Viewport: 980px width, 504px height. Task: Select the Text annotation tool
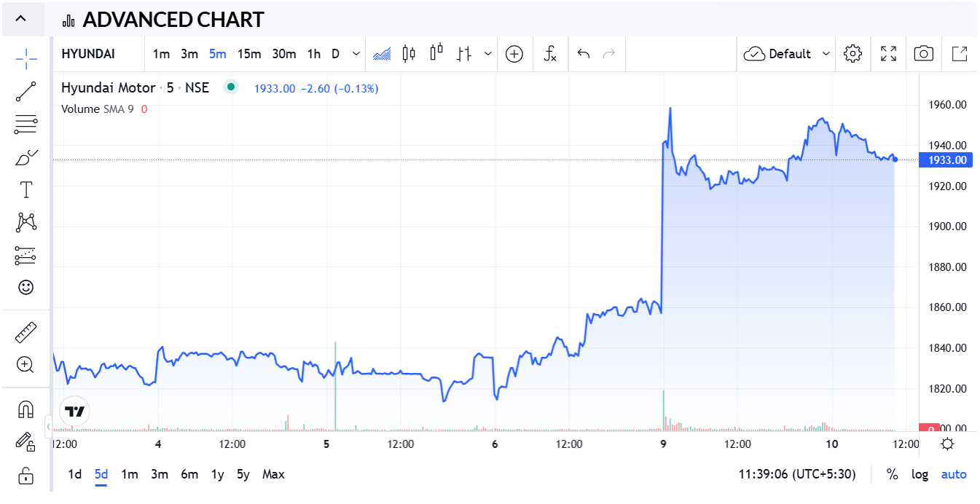[26, 190]
